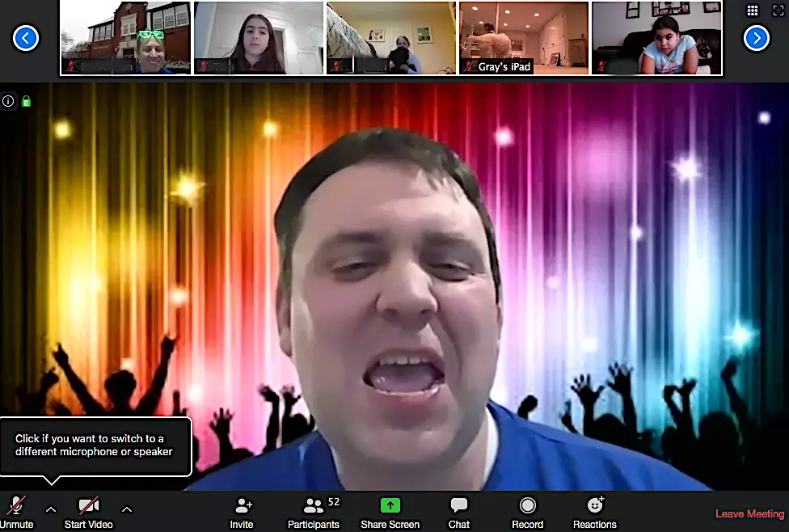Screen dimensions: 789x532
Task: Click the participant count 52
Action: click(334, 502)
